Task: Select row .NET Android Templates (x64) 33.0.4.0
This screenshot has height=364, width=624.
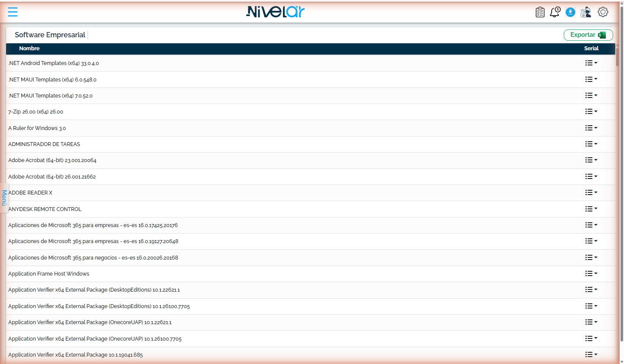Action: pyautogui.click(x=310, y=63)
